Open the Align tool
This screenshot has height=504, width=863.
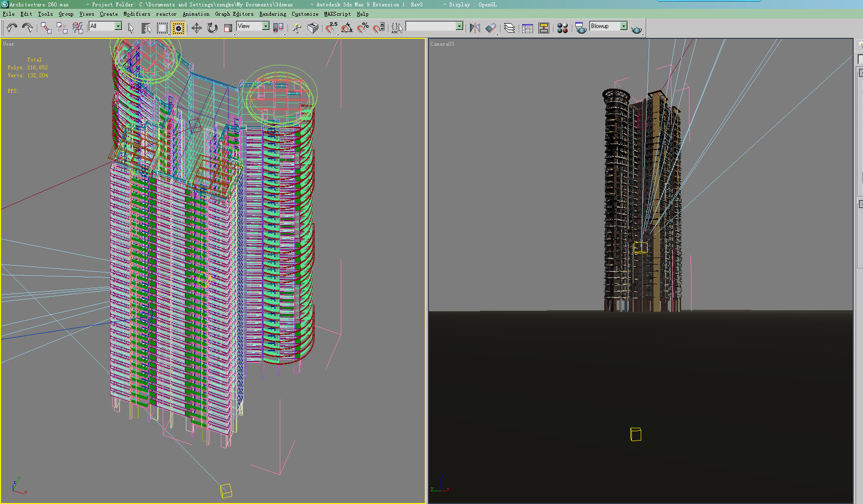point(491,28)
